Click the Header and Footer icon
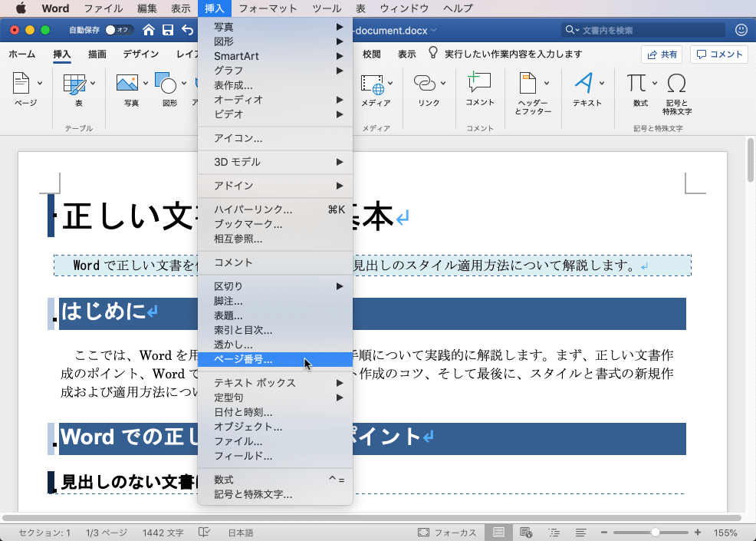 coord(528,83)
